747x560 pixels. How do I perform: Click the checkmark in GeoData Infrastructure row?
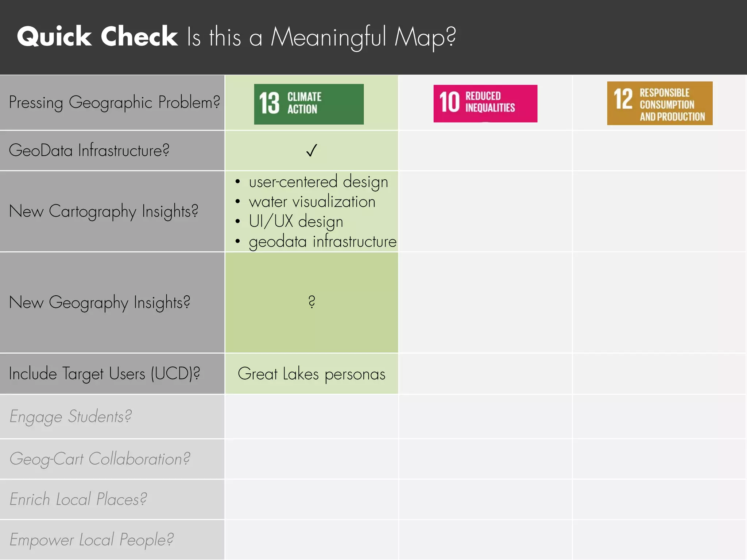tap(311, 150)
